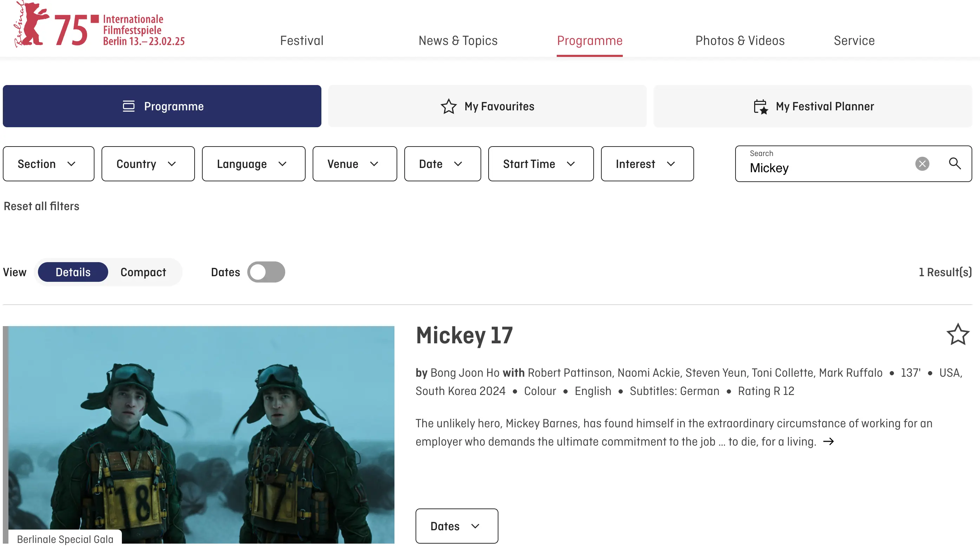Open the Mickey 17 title link
The height and width of the screenshot is (551, 980).
pos(464,335)
